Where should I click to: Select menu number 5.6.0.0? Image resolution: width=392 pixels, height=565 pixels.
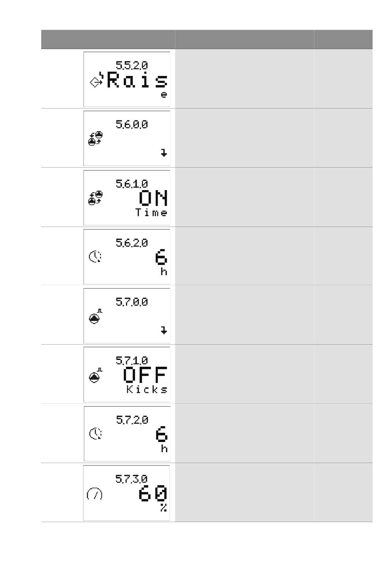click(x=132, y=124)
